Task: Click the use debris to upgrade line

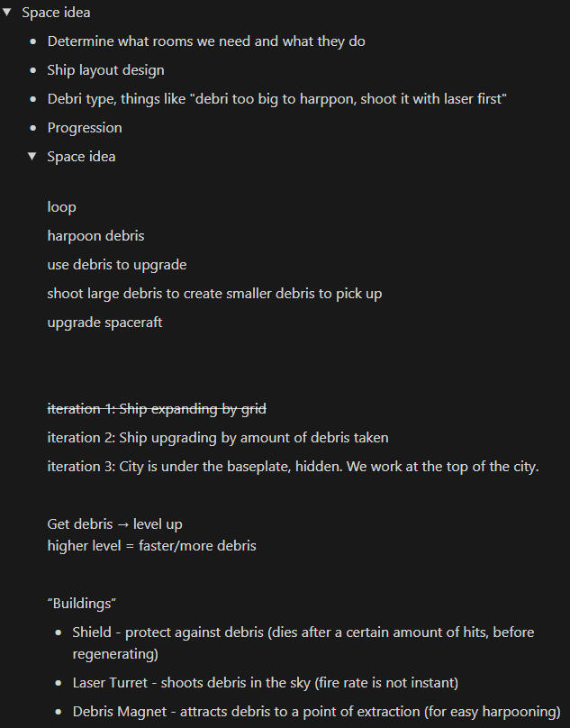Action: click(x=117, y=264)
